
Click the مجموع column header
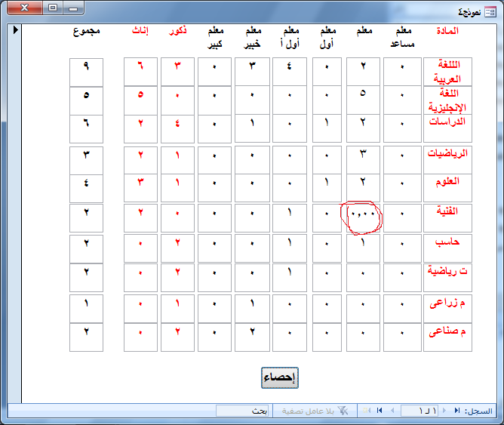click(x=87, y=31)
